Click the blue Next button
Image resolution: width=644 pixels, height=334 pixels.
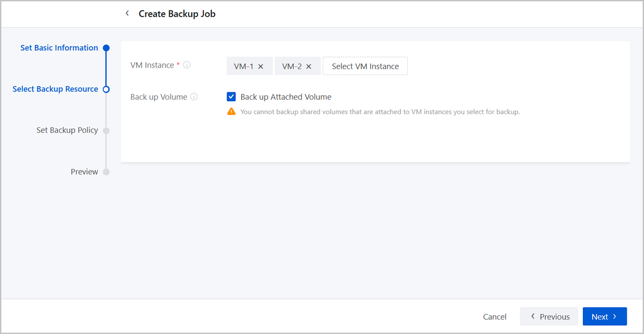click(x=604, y=317)
